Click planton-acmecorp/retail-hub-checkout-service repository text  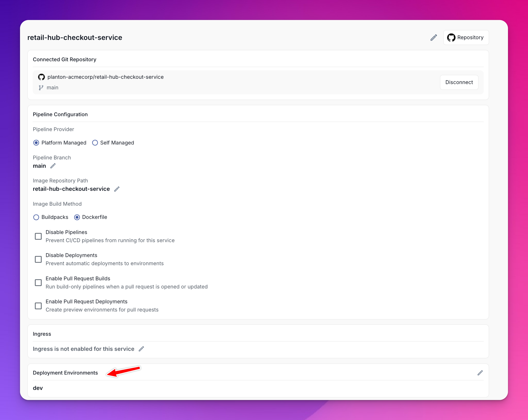(106, 77)
